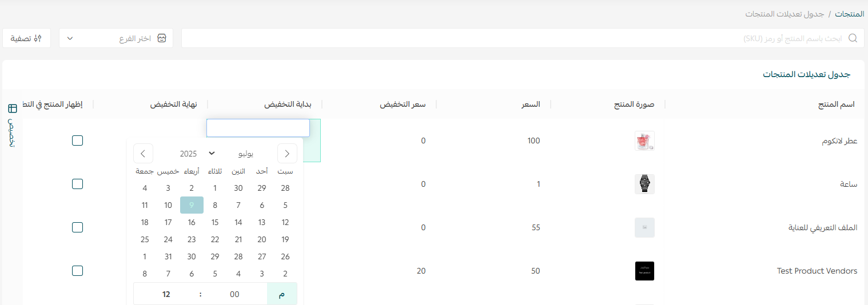This screenshot has height=305, width=868.
Task: Open the تخصيص columns panel icon
Action: click(x=13, y=109)
